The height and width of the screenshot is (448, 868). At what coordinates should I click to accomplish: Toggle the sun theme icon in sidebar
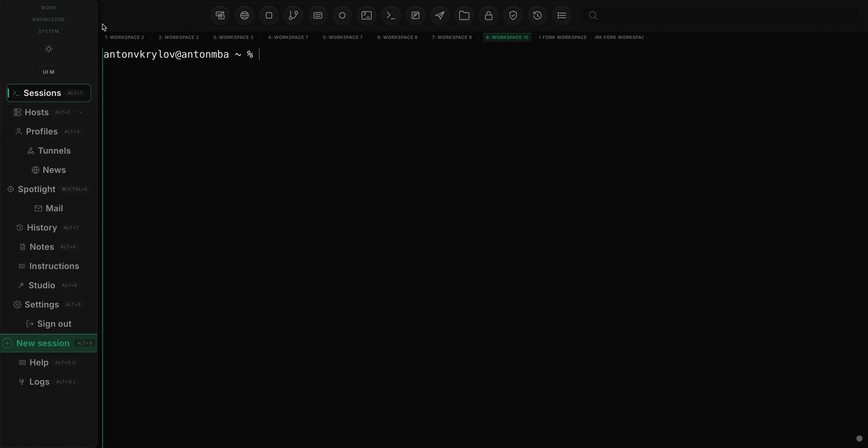click(x=49, y=49)
